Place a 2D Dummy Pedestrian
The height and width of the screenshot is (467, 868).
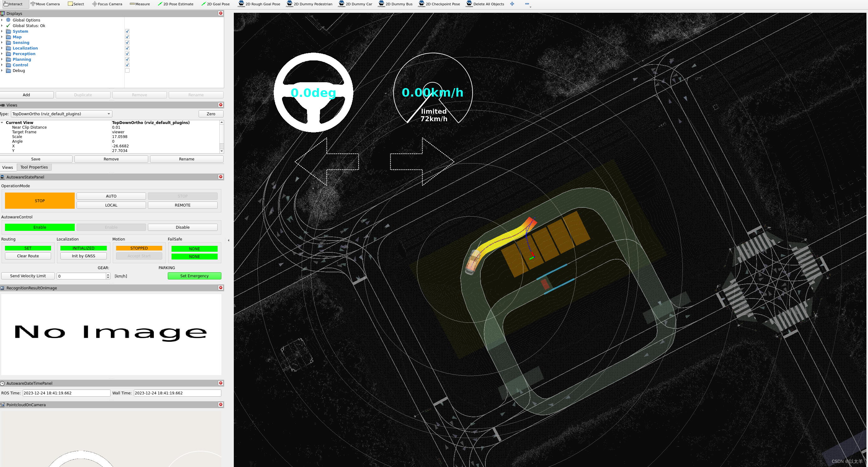309,4
